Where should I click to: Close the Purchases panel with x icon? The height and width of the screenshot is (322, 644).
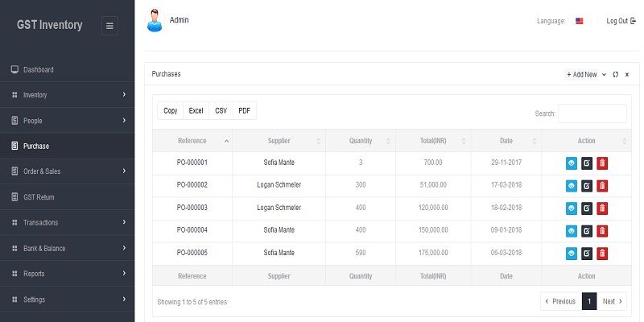tap(627, 74)
